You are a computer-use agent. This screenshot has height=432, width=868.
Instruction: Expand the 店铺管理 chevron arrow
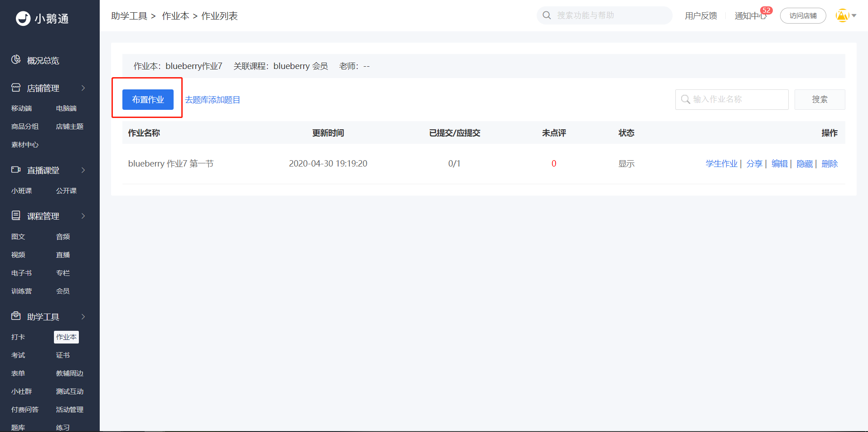83,88
